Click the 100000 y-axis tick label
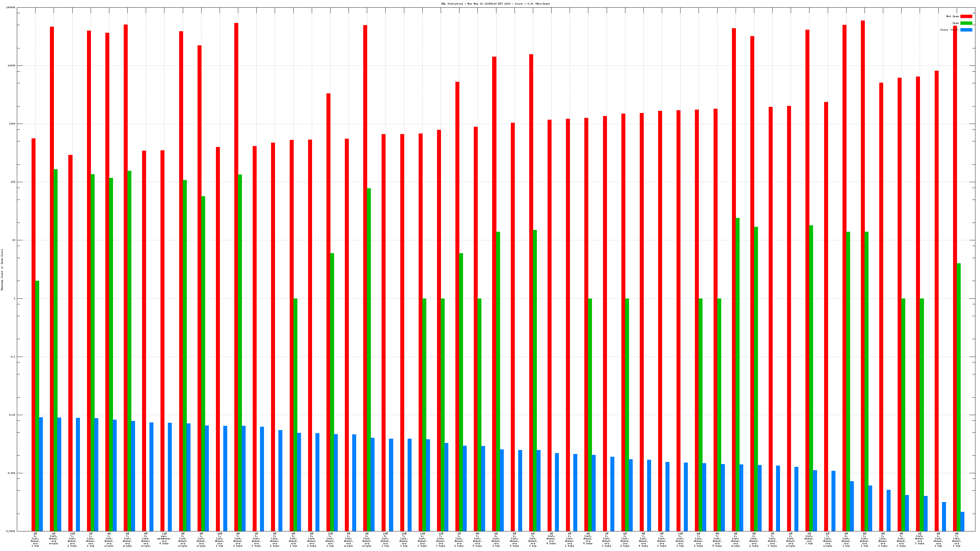Viewport: 980px width, 551px height. pos(11,8)
